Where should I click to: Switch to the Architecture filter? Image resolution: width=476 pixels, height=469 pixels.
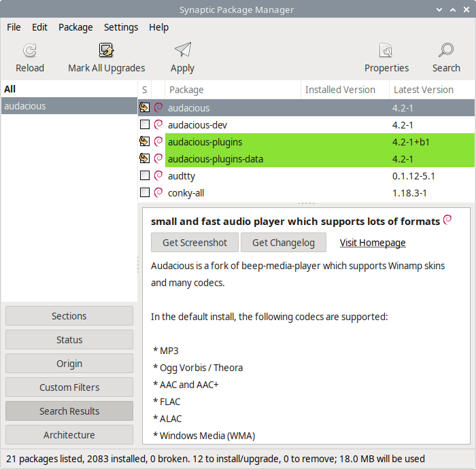(69, 435)
